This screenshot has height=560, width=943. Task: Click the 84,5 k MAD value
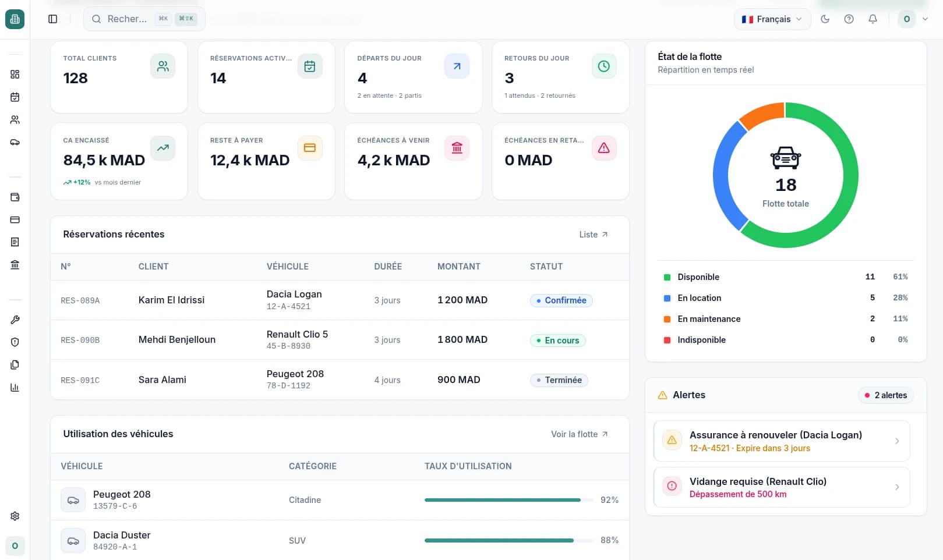(x=104, y=161)
